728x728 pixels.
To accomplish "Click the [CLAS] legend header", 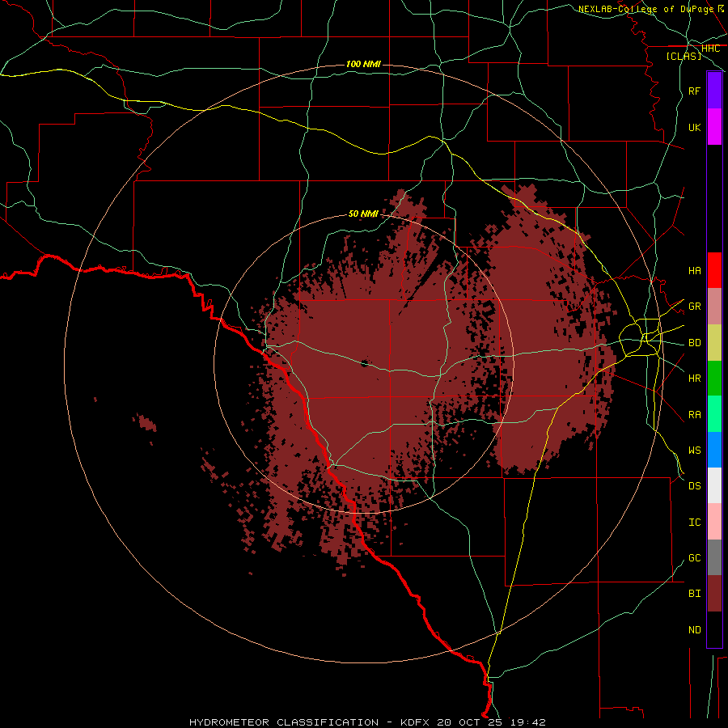I will point(684,56).
